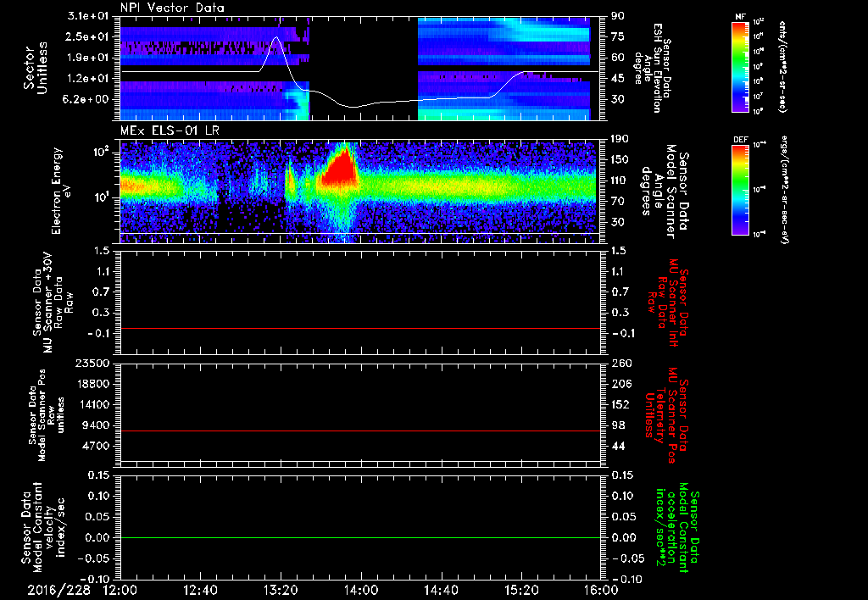868x600 pixels.
Task: Click the '13:20' time tick label
Action: pos(281,591)
